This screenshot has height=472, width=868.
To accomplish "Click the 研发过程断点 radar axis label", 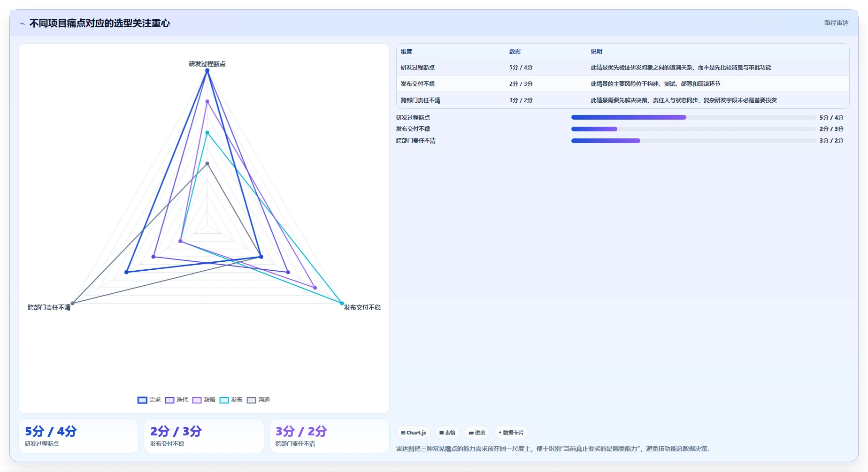I will [x=207, y=64].
